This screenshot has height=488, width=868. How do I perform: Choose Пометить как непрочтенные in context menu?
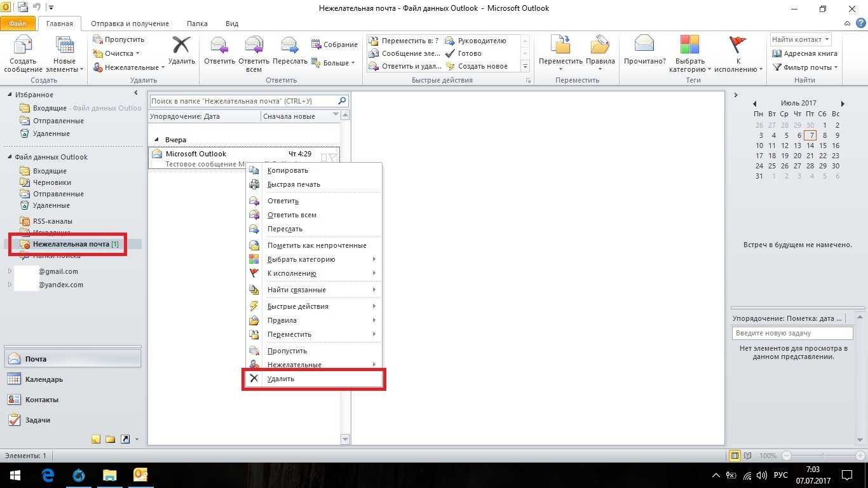coord(314,245)
